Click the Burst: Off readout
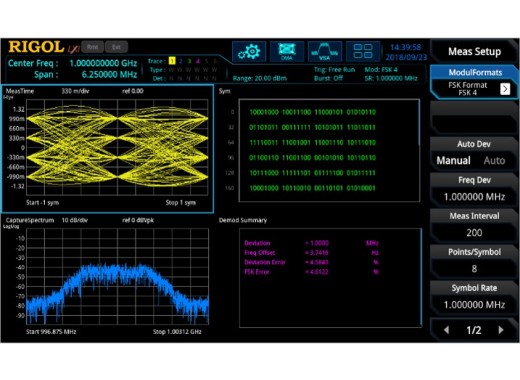Viewport: 520px width, 380px height. coord(328,78)
